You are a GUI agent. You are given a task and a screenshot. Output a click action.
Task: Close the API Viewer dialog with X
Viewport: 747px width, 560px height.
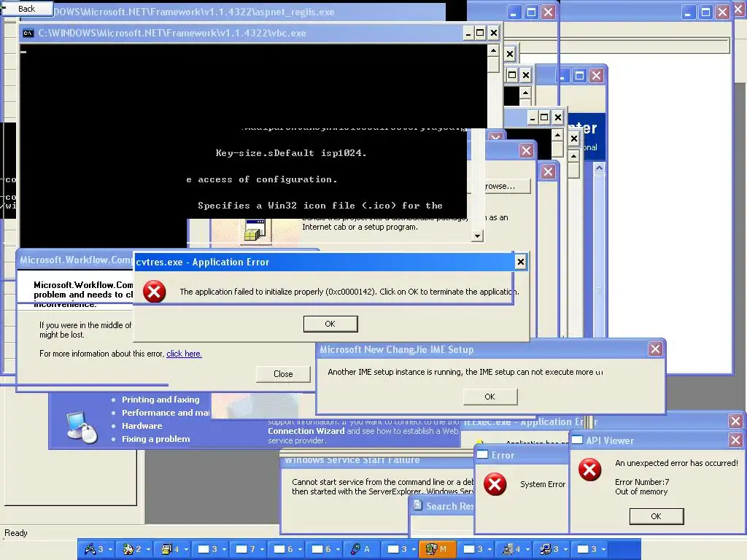pyautogui.click(x=735, y=440)
